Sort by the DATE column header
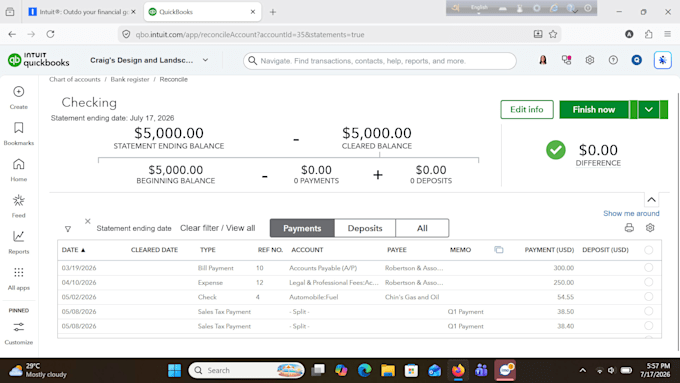 tap(73, 250)
